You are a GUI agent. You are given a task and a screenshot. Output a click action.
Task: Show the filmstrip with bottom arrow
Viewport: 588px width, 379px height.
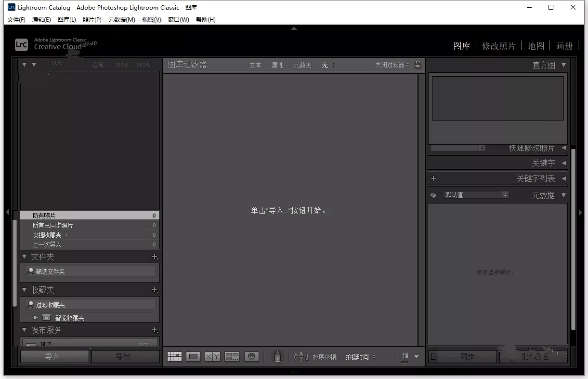[x=294, y=371]
